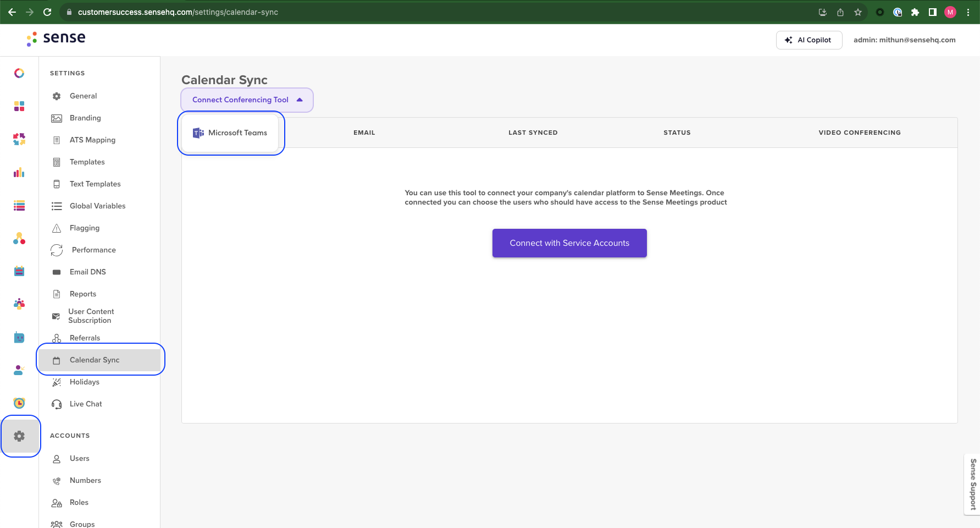This screenshot has height=528, width=980.
Task: Click the LAST SYNCED column header
Action: click(x=533, y=133)
